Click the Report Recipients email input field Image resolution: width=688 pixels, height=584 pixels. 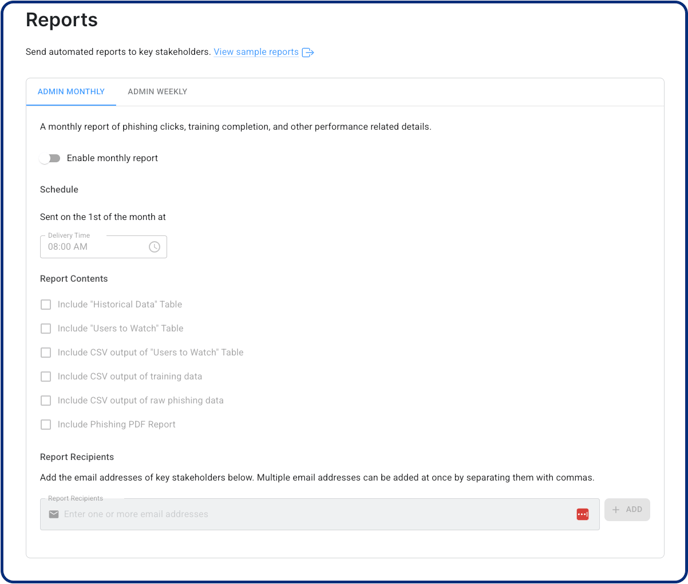[x=320, y=514]
